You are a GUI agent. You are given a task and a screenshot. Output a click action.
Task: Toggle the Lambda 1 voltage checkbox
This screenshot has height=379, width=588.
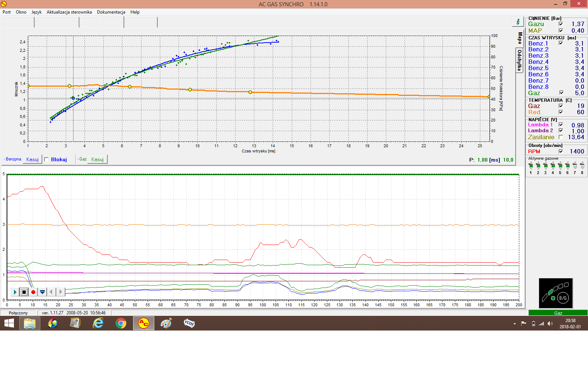561,125
